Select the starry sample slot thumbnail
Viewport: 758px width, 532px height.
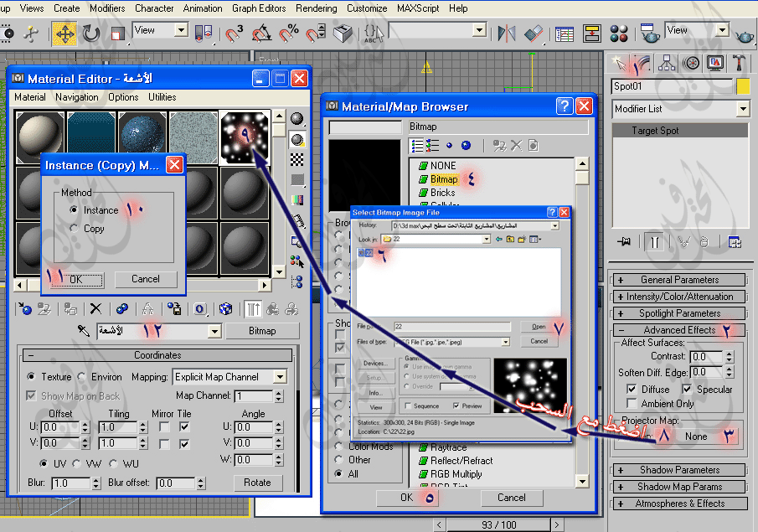click(245, 137)
